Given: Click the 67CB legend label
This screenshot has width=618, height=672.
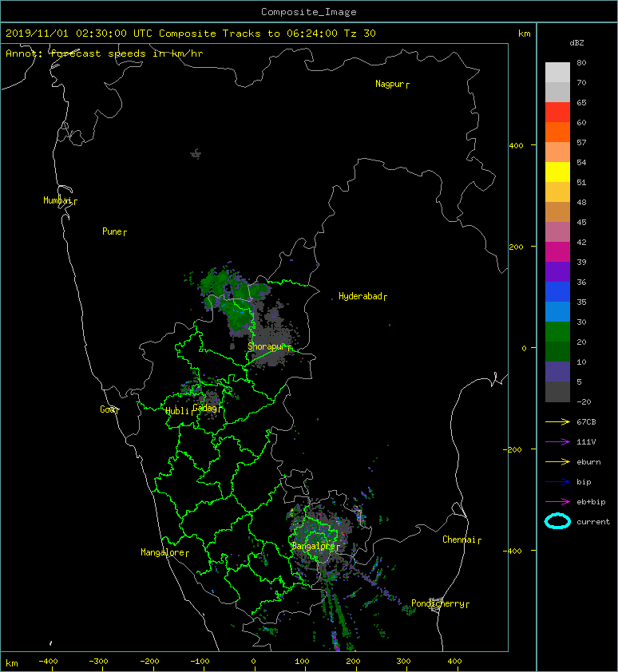Looking at the screenshot, I should point(586,421).
